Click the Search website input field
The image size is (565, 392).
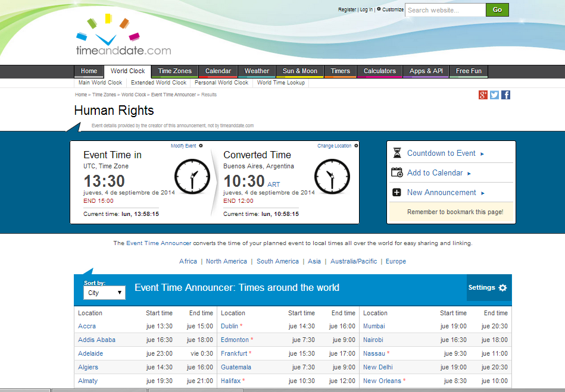point(445,10)
